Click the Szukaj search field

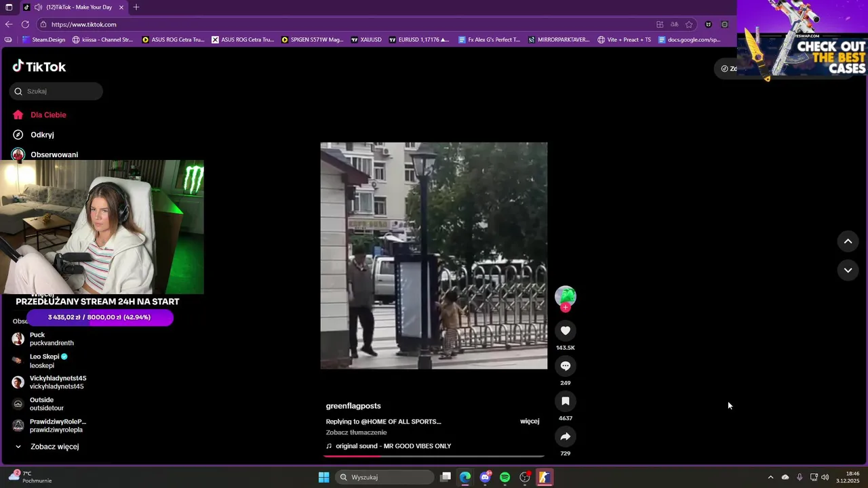coord(56,91)
